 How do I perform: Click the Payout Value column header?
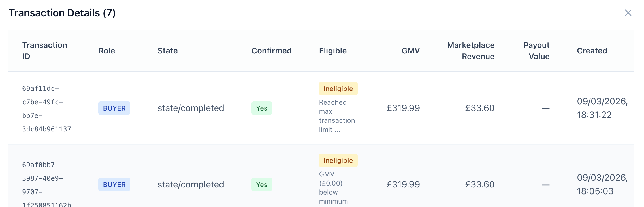[x=536, y=51]
